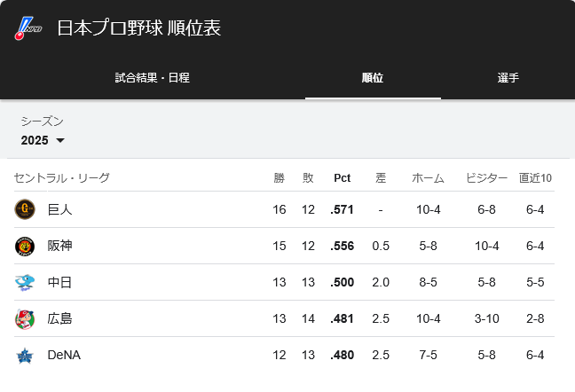
Task: Click the Pct column header
Action: coord(342,178)
